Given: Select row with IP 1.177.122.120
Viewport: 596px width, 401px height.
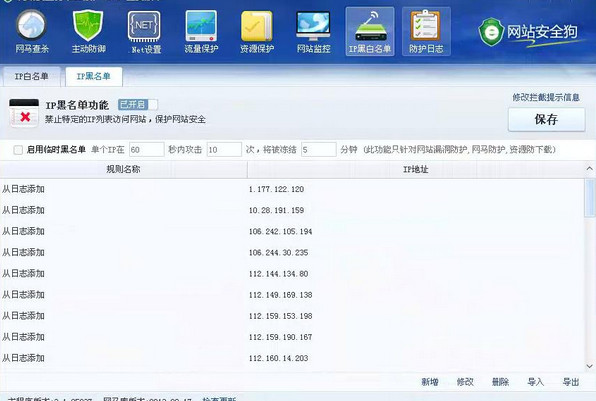Looking at the screenshot, I should click(292, 189).
